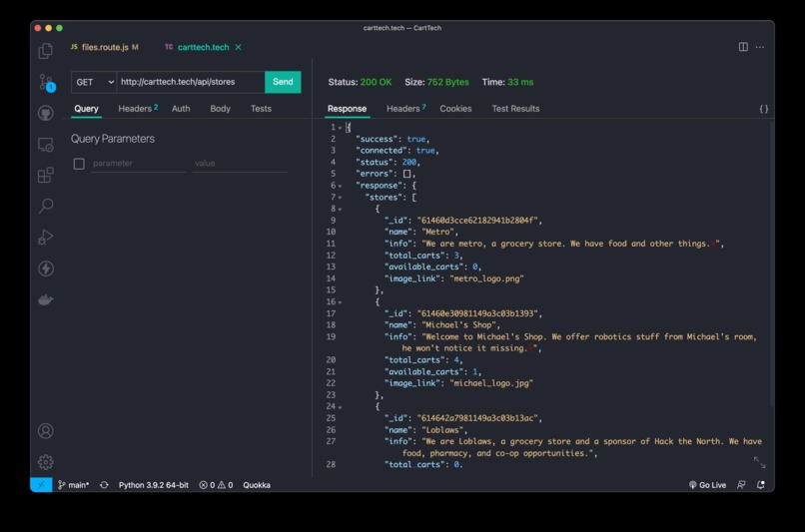
Task: Click the "Loblaws" name value
Action: pos(442,430)
